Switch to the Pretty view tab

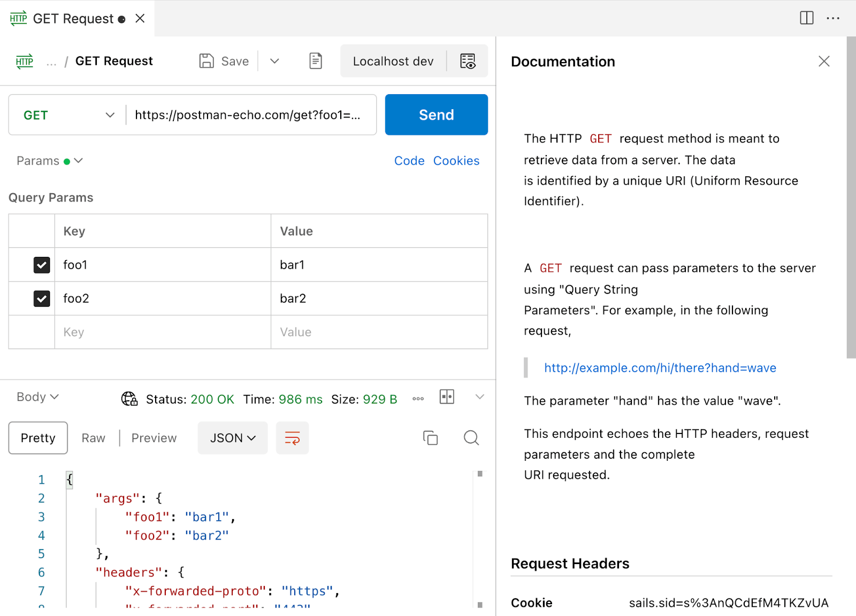tap(38, 438)
